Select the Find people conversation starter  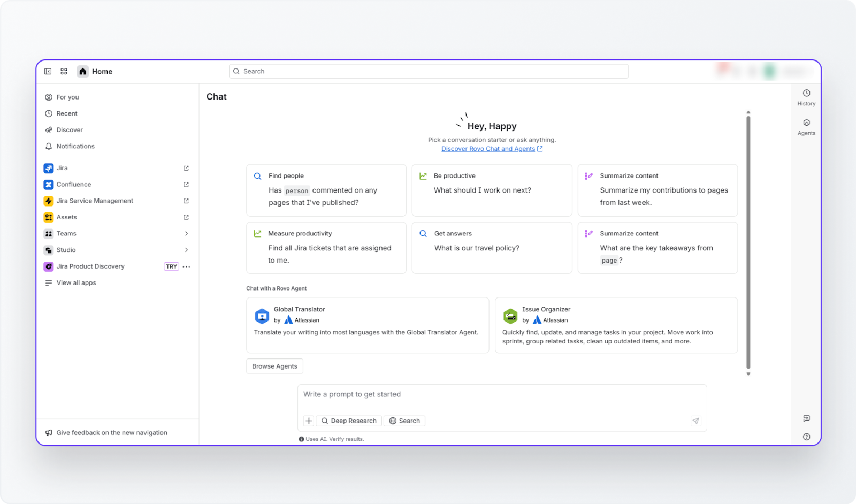(x=326, y=190)
